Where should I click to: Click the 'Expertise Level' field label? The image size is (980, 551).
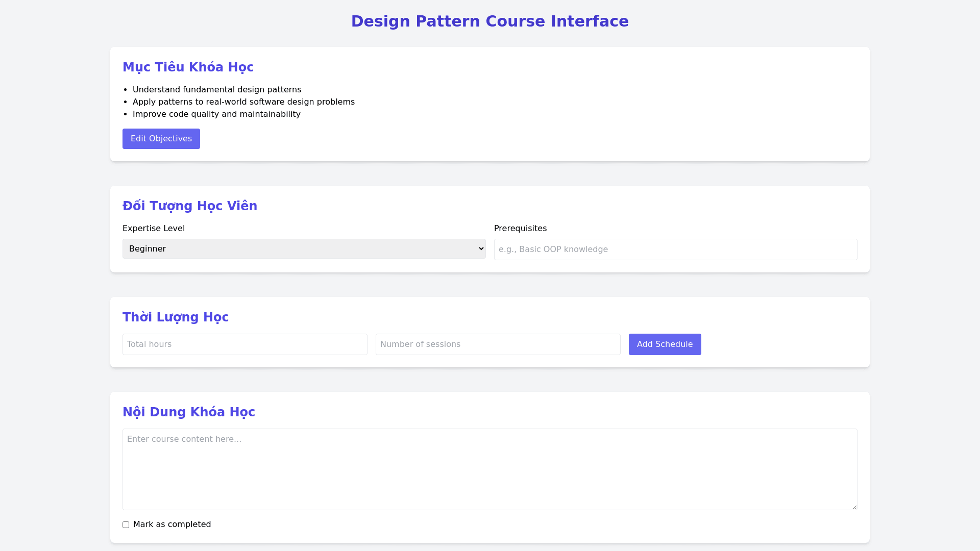pyautogui.click(x=154, y=229)
